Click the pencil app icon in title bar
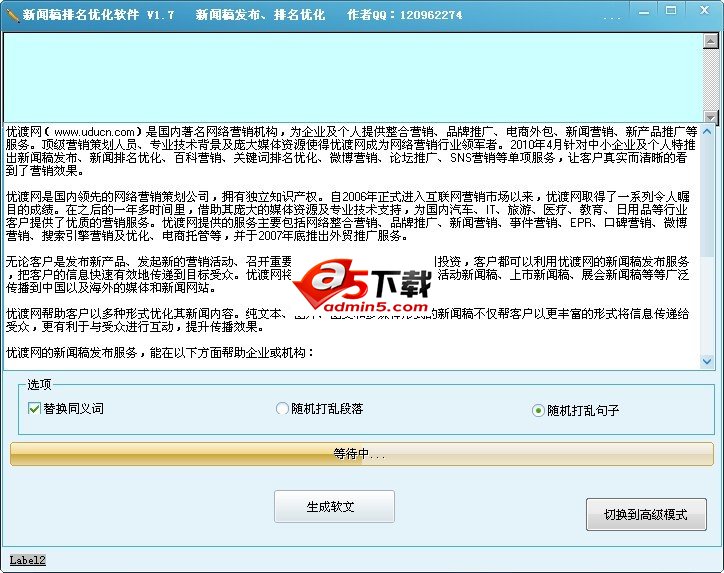 tap(12, 15)
